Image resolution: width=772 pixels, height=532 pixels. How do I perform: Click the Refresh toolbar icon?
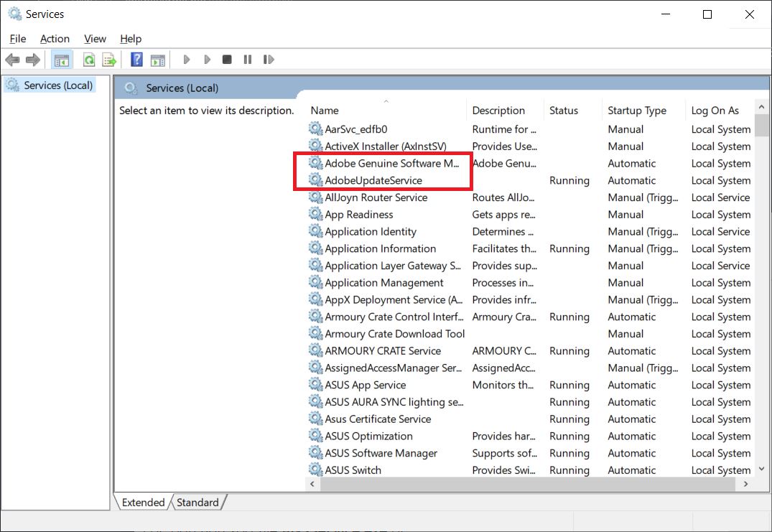(89, 60)
